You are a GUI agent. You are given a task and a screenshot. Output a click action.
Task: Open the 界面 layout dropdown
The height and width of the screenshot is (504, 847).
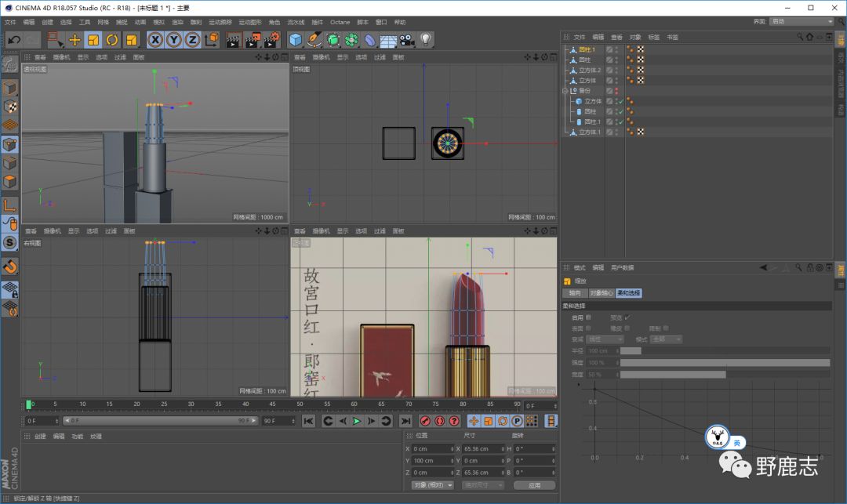click(801, 21)
